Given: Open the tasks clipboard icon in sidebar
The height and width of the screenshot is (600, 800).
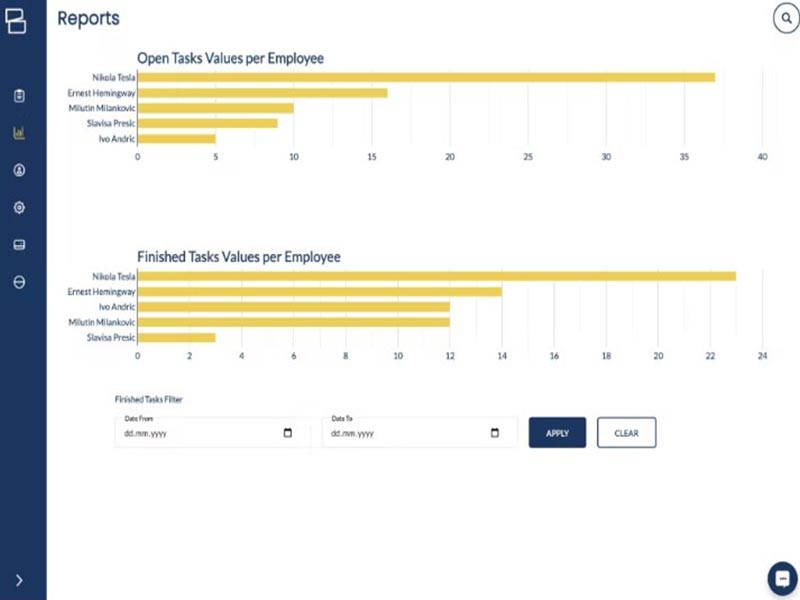Looking at the screenshot, I should coord(19,96).
